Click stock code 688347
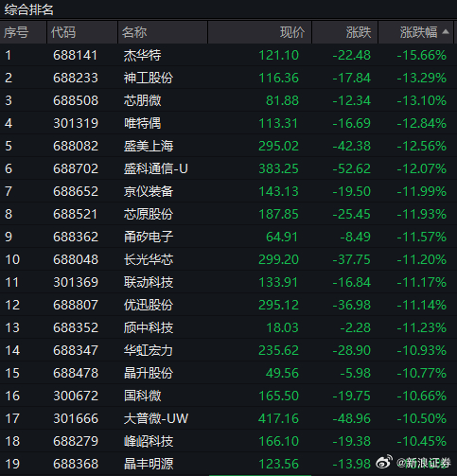Viewport: 457px width, 476px height. point(76,350)
